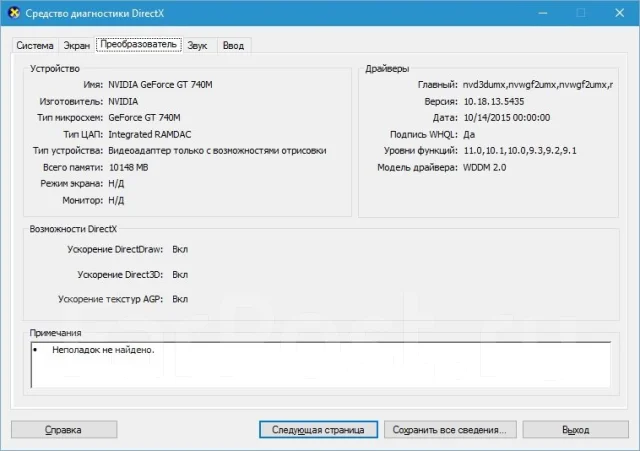Click the Ускорение Direct3D label

tap(120, 275)
